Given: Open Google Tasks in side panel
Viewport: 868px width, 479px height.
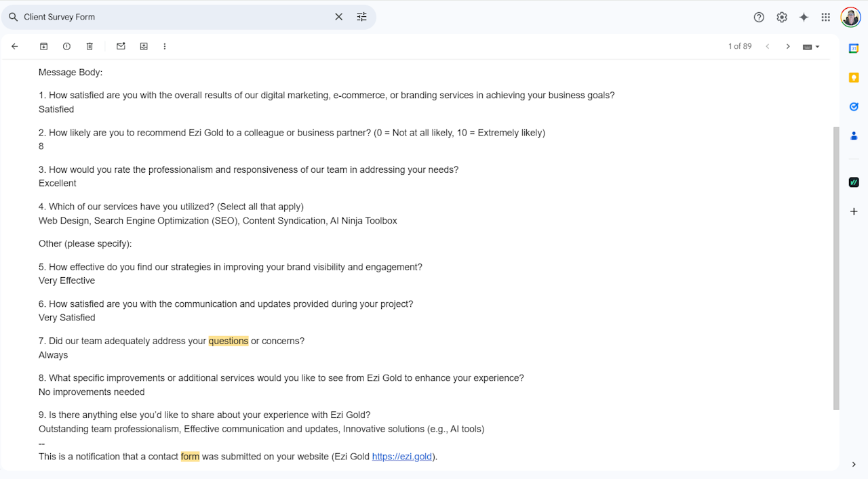Looking at the screenshot, I should pos(854,107).
